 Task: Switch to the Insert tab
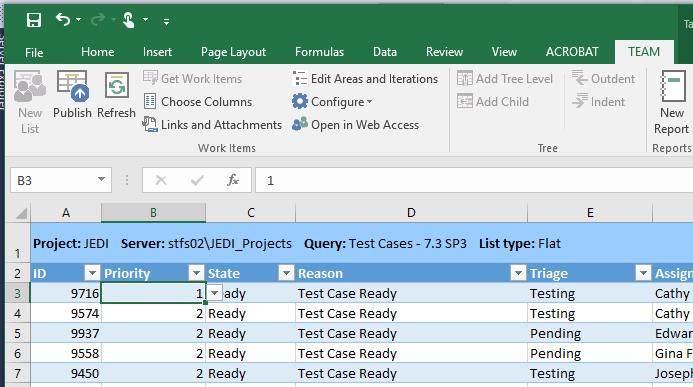click(x=157, y=52)
